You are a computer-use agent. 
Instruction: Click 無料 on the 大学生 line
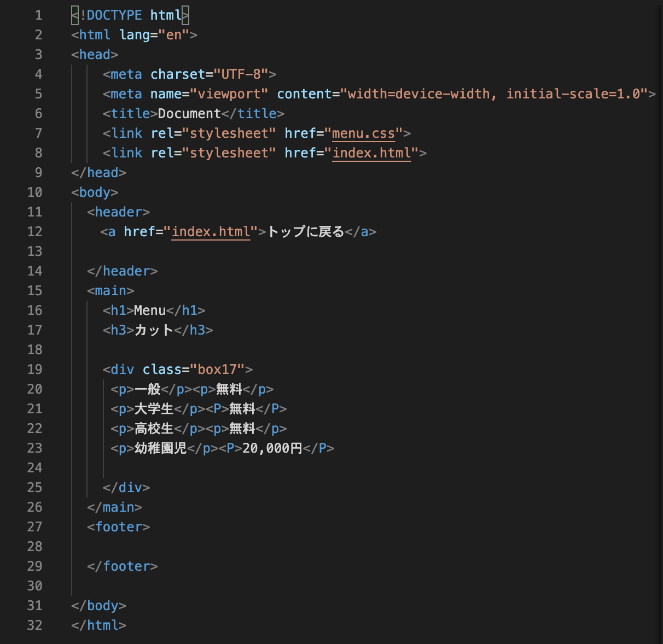click(x=242, y=409)
